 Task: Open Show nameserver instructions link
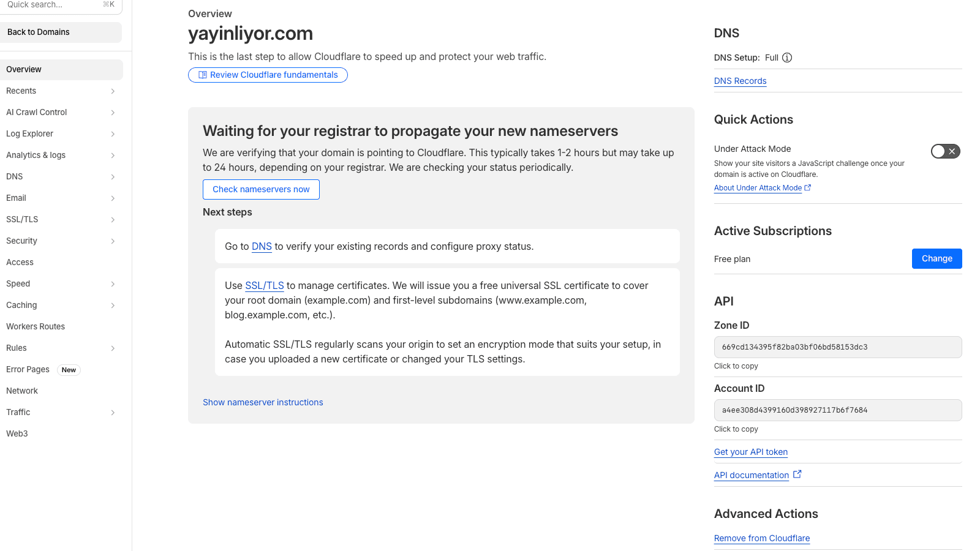pos(263,402)
